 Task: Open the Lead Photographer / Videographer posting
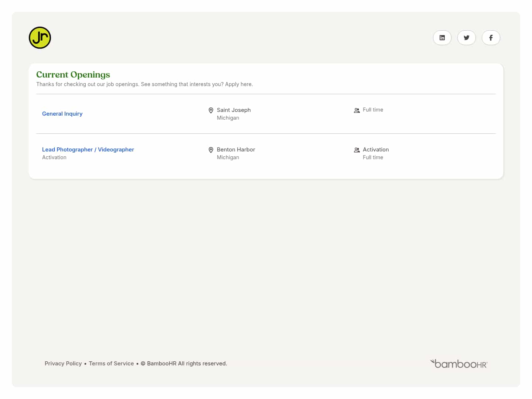coord(88,150)
